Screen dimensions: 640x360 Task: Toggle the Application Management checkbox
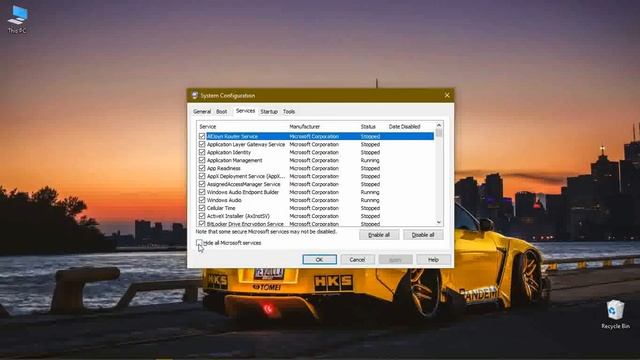(x=202, y=160)
